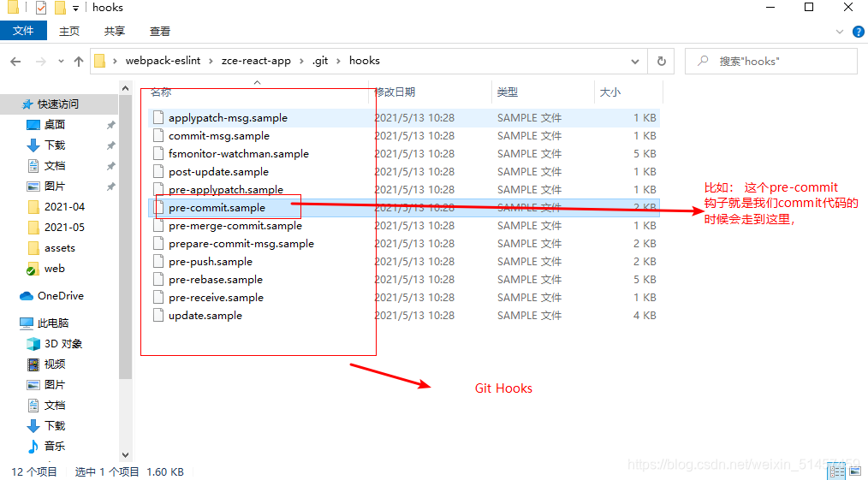The height and width of the screenshot is (480, 868).
Task: Open 音乐 under 此电脑
Action: (x=54, y=446)
